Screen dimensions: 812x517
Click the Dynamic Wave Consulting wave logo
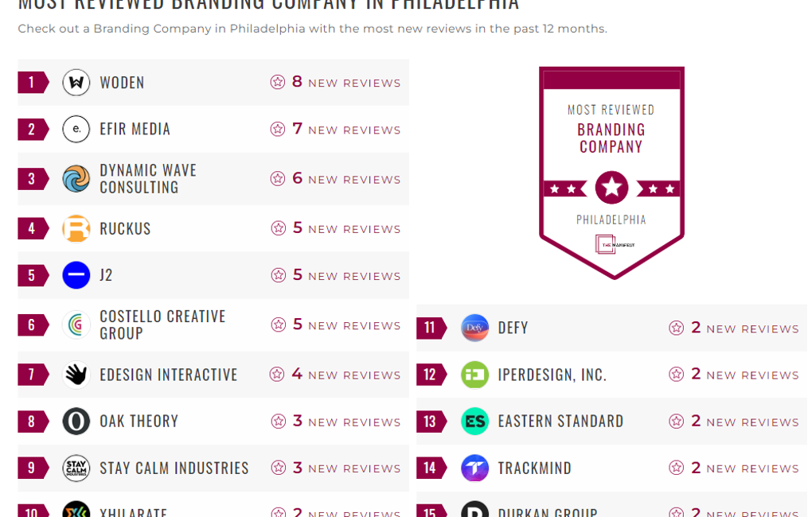coord(76,179)
